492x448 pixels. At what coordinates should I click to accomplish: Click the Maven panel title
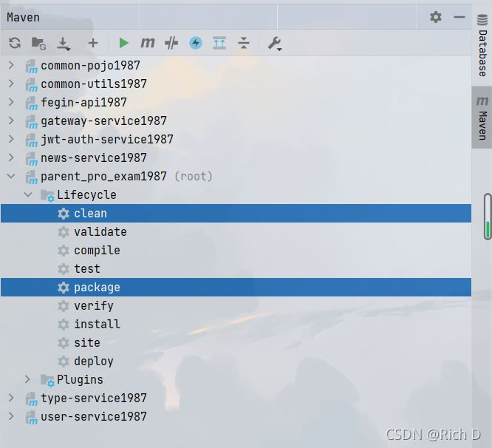pyautogui.click(x=23, y=17)
